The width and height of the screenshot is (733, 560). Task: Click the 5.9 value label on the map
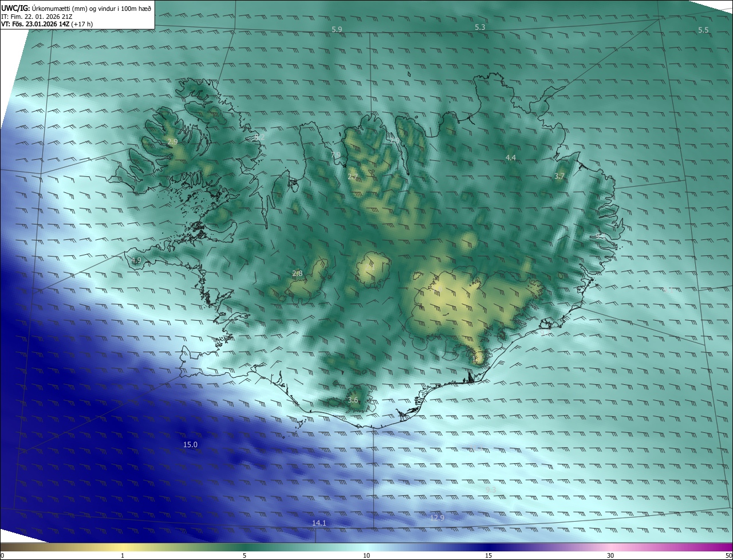[x=337, y=29]
